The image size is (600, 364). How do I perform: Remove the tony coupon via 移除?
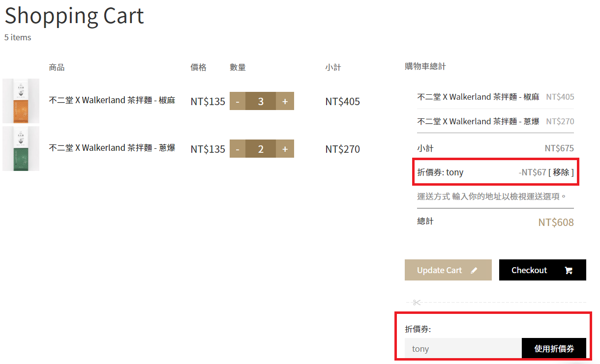(x=561, y=172)
